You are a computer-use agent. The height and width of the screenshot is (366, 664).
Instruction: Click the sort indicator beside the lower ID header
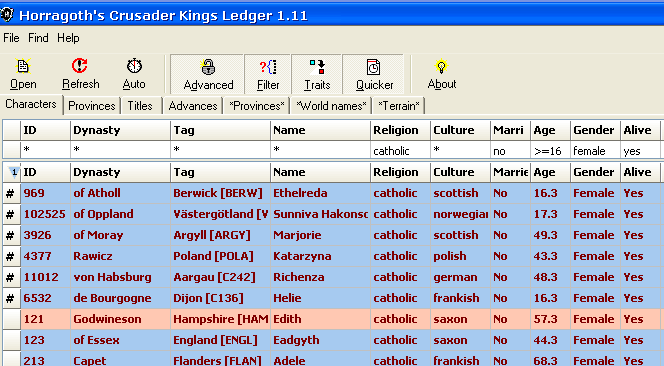tap(14, 172)
